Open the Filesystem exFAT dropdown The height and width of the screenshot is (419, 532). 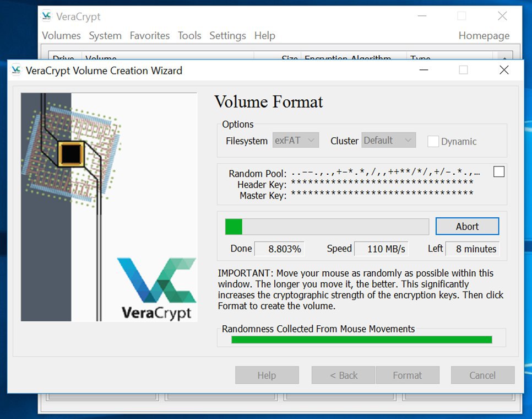(296, 141)
